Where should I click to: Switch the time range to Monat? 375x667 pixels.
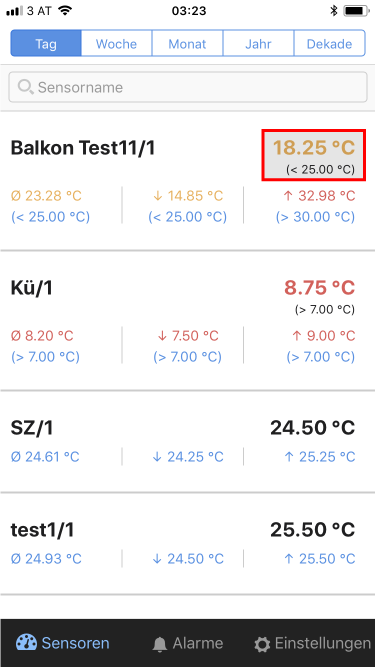coord(187,43)
